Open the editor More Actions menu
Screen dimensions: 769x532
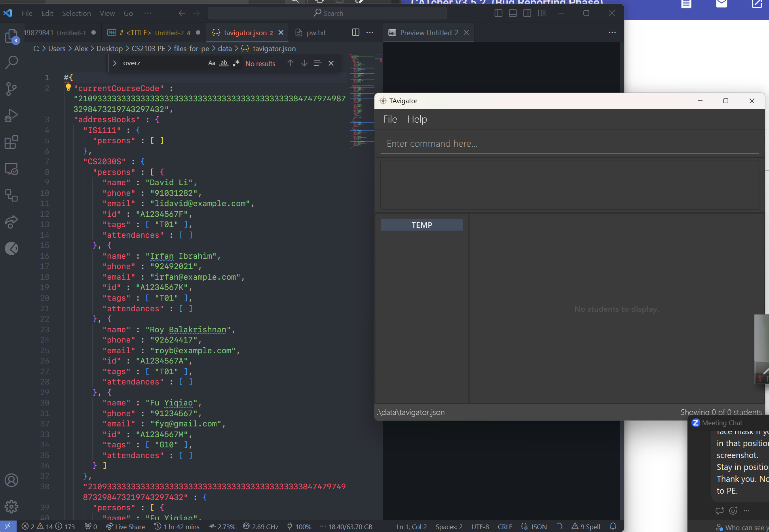coord(370,32)
